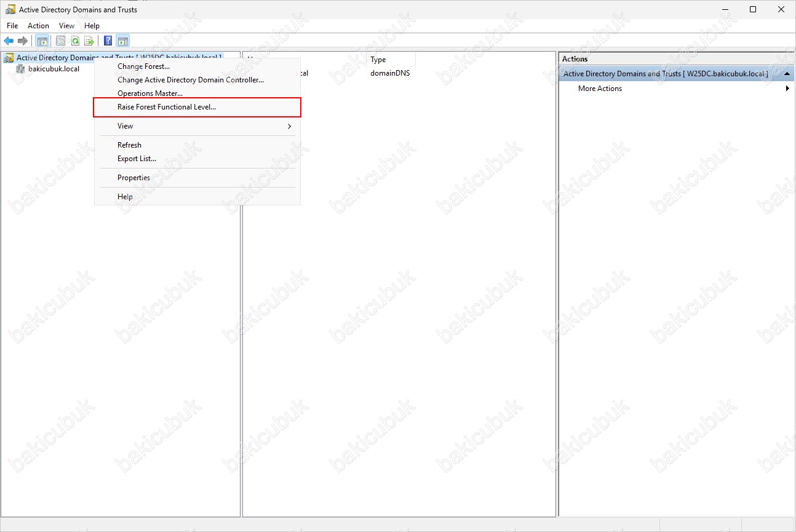Choose Change Forest... from context menu

(x=197, y=66)
